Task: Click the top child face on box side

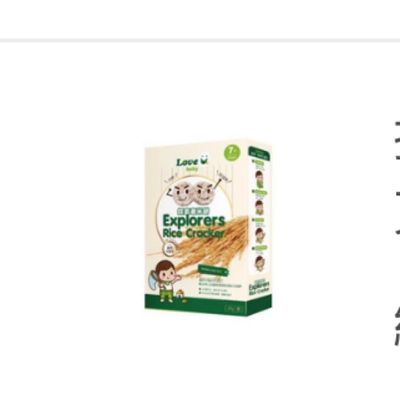Action: 259,179
